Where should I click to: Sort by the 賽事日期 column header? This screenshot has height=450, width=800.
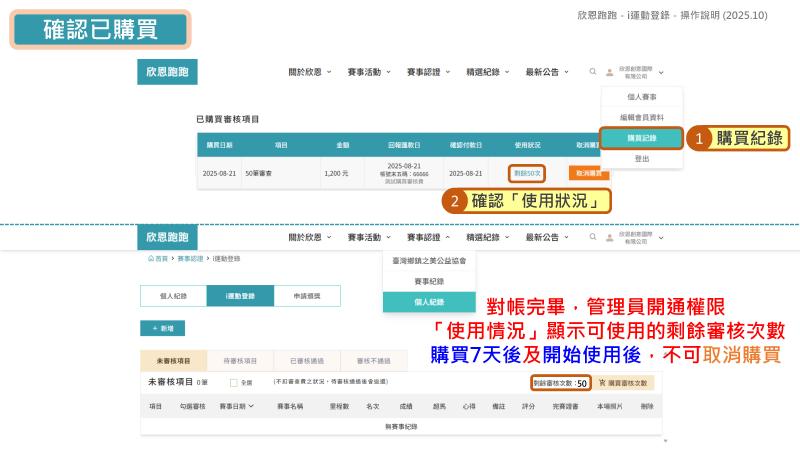click(x=236, y=407)
